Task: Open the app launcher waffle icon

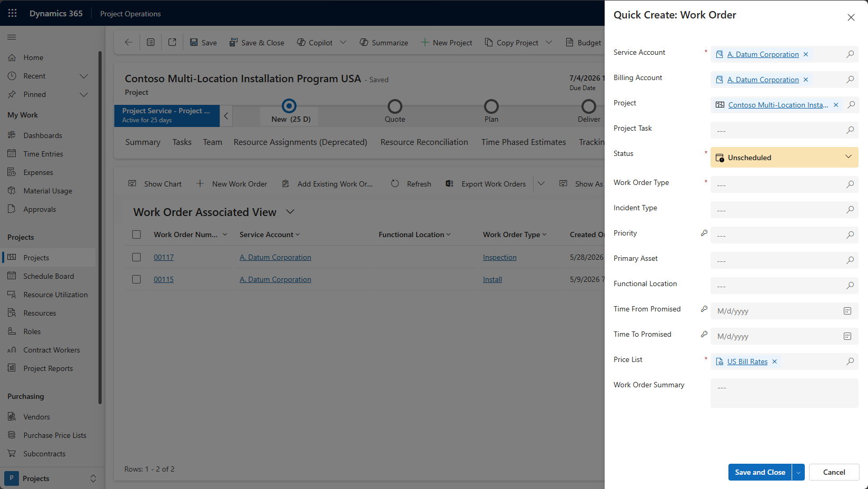Action: point(13,13)
